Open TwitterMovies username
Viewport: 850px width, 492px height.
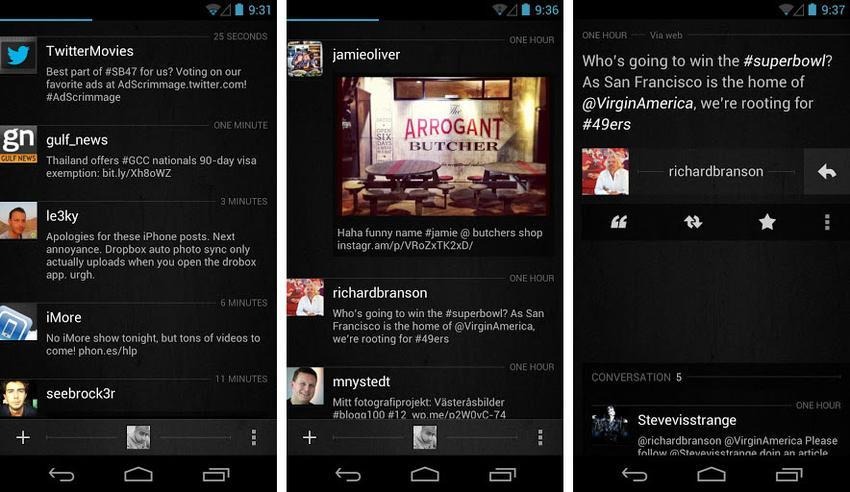[x=89, y=51]
